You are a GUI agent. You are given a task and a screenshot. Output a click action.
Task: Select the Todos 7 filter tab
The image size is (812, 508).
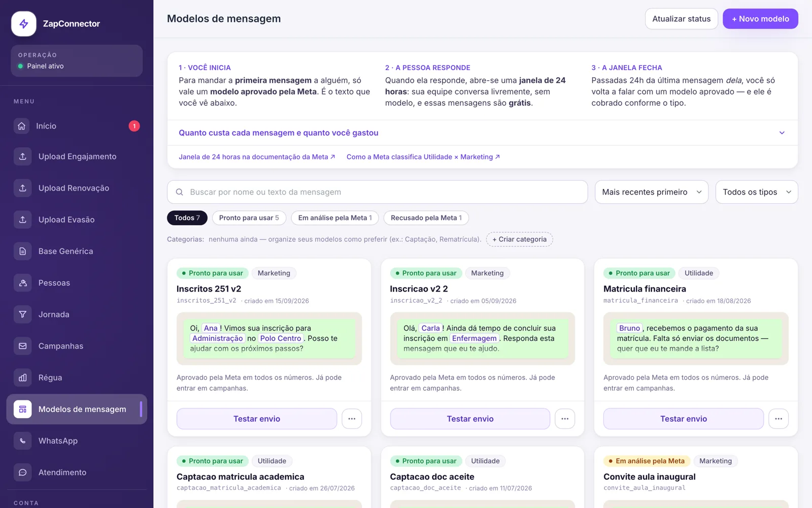click(187, 218)
